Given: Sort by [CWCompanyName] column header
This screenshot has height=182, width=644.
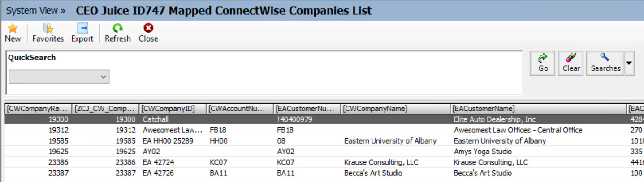Looking at the screenshot, I should click(x=396, y=109).
